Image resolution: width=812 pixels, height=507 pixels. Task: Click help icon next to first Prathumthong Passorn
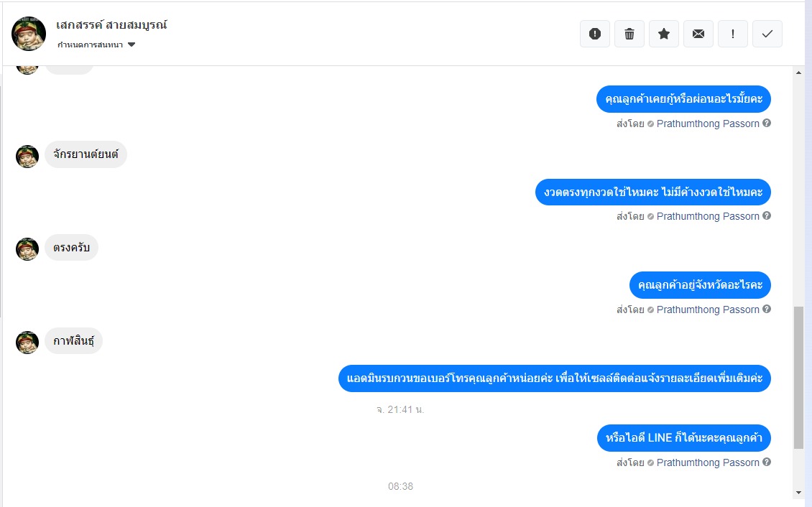click(x=767, y=123)
